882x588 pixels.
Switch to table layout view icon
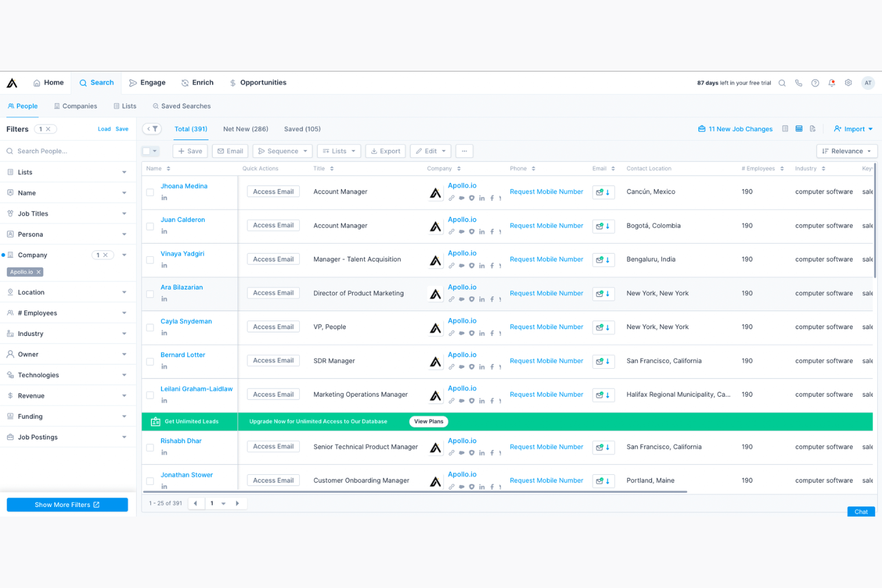[799, 129]
